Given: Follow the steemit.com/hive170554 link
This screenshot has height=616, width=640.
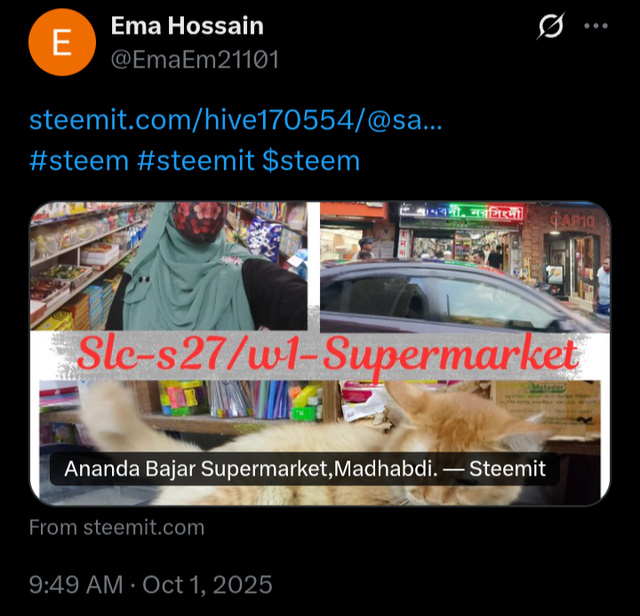Looking at the screenshot, I should click(x=236, y=120).
